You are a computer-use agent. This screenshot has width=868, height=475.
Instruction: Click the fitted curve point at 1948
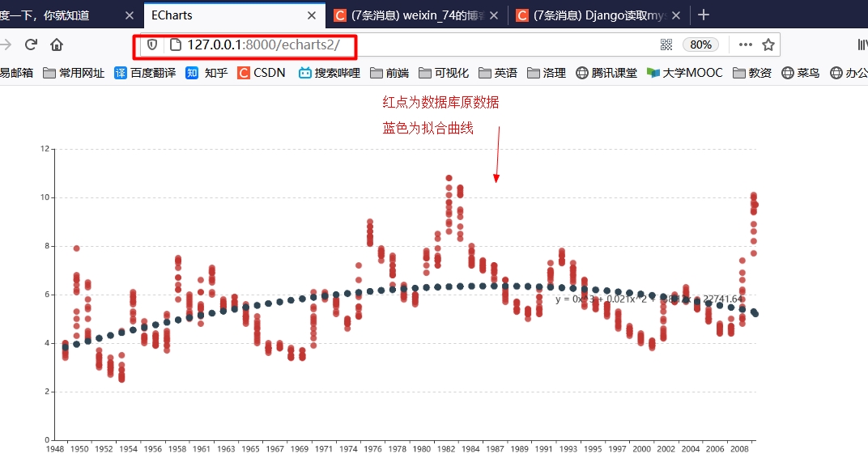point(66,347)
